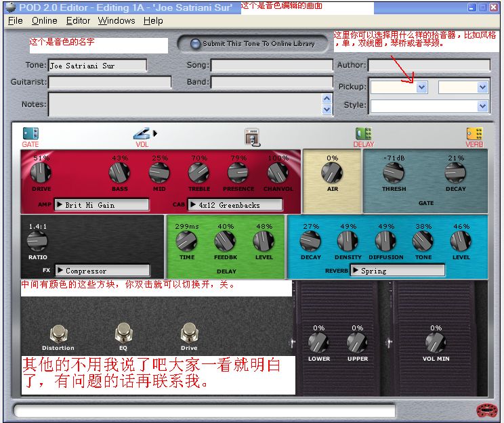Click the VOL MIN knob
This screenshot has width=504, height=423.
click(436, 342)
